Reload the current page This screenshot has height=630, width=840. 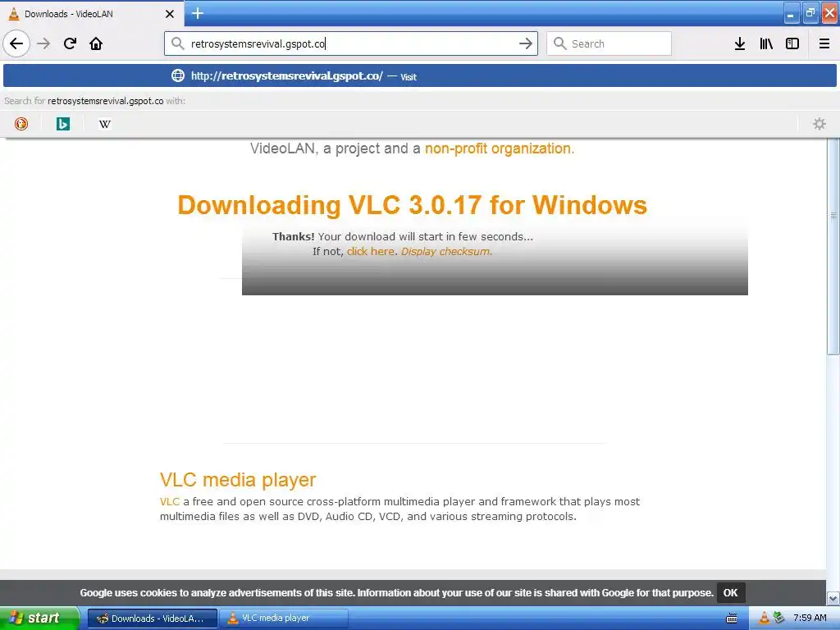[x=70, y=43]
